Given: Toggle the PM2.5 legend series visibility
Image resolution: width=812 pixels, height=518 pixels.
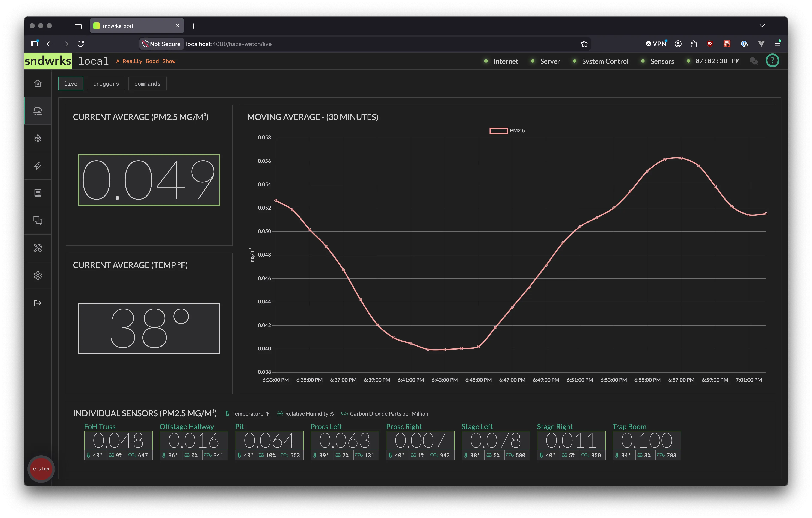Looking at the screenshot, I should pos(507,131).
